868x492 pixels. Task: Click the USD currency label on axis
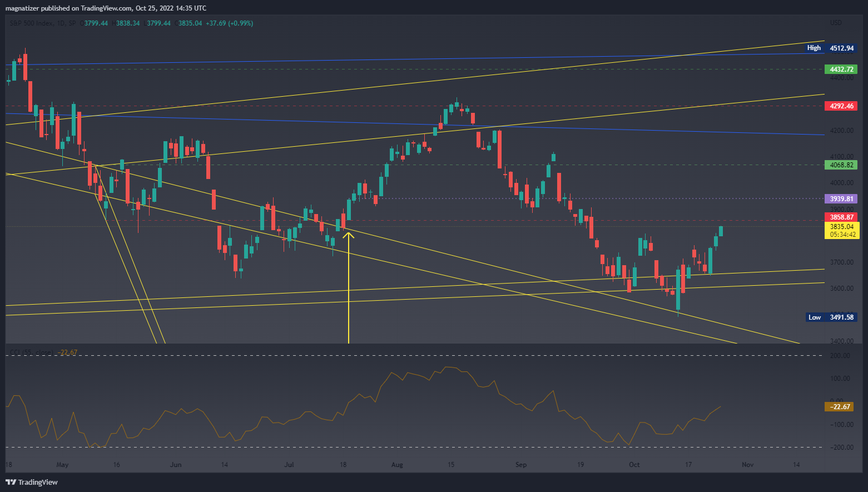(835, 23)
